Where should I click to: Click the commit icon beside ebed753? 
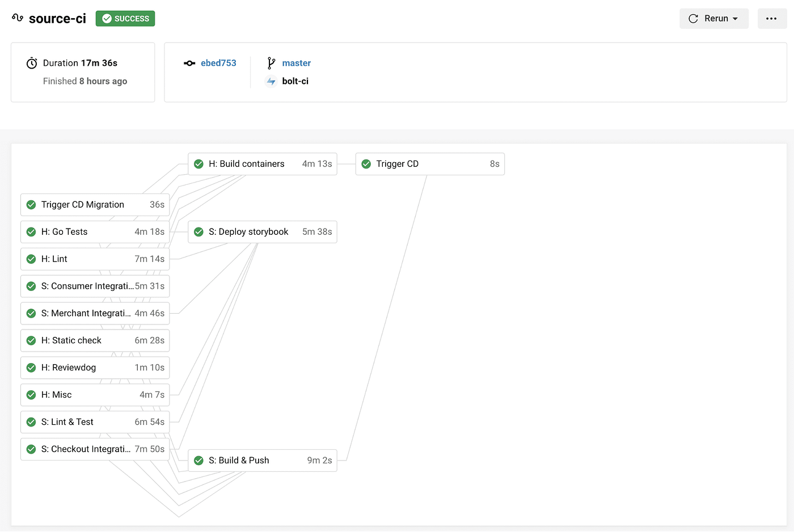(189, 63)
